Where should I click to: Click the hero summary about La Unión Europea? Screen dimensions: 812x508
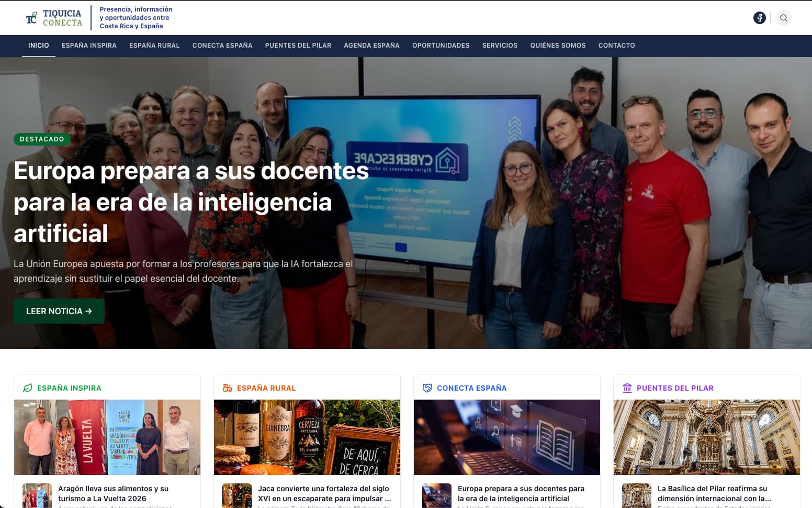pyautogui.click(x=183, y=271)
